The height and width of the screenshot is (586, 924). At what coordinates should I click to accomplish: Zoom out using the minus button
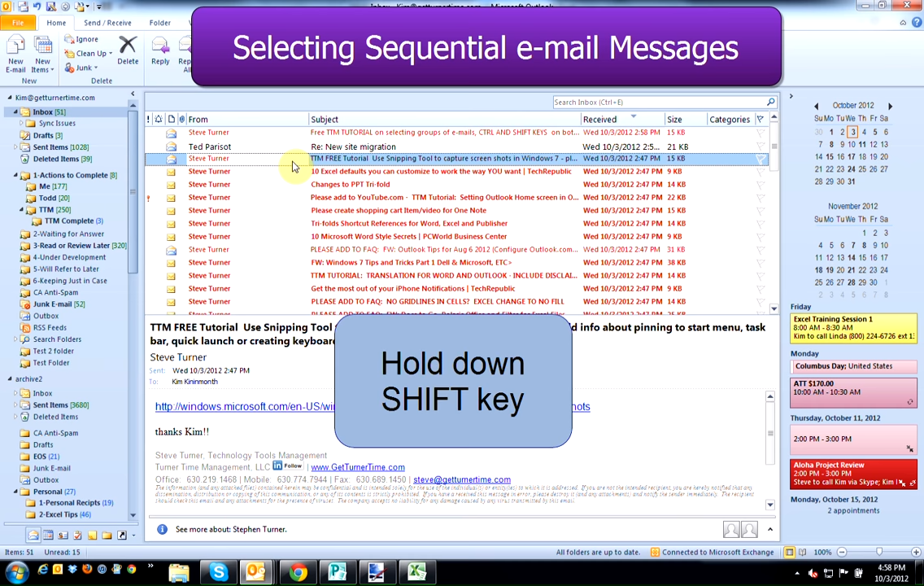point(842,553)
